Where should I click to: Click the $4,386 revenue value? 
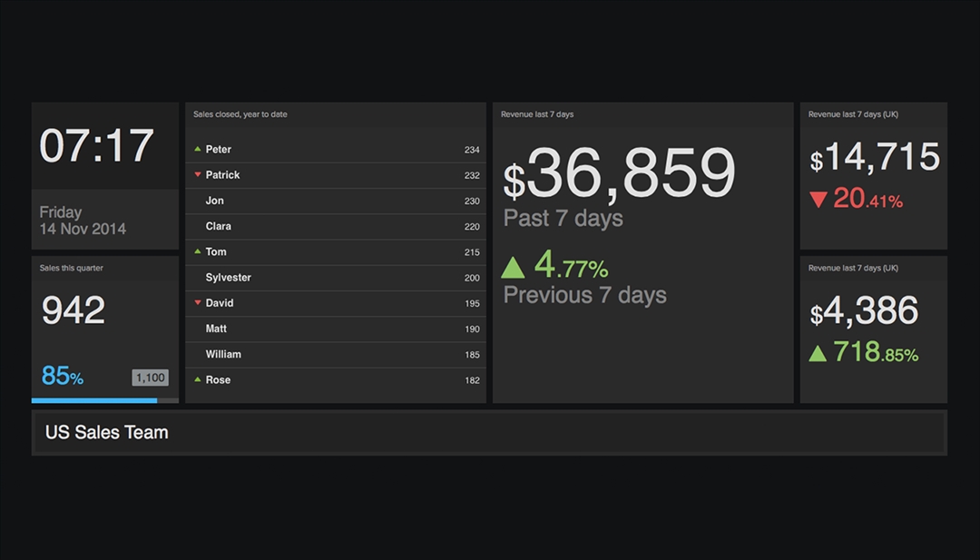pyautogui.click(x=864, y=311)
